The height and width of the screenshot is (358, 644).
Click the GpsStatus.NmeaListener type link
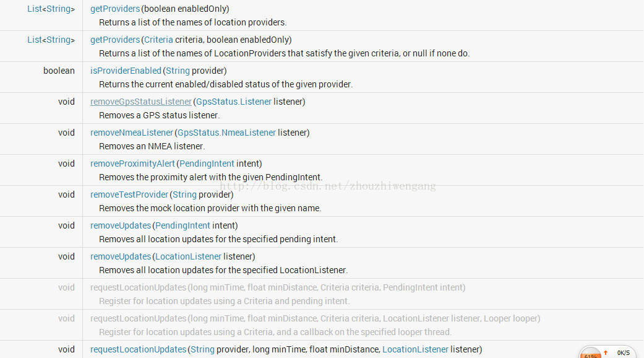pyautogui.click(x=226, y=133)
